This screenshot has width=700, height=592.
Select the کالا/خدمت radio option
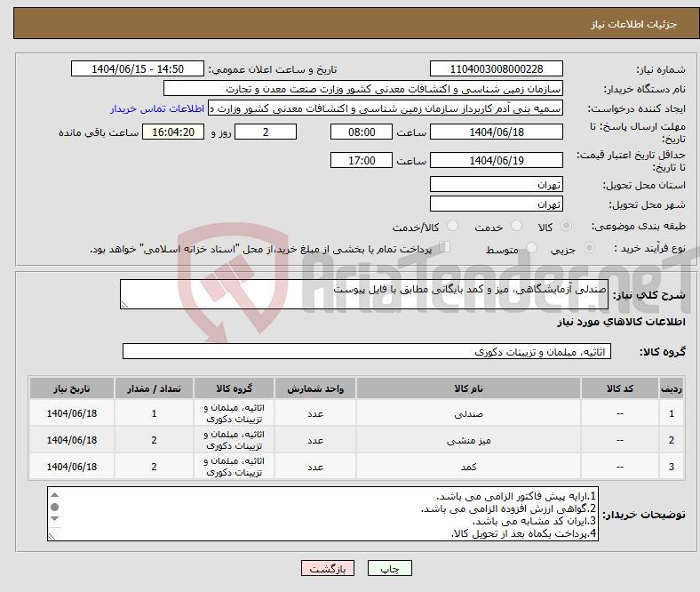452,227
